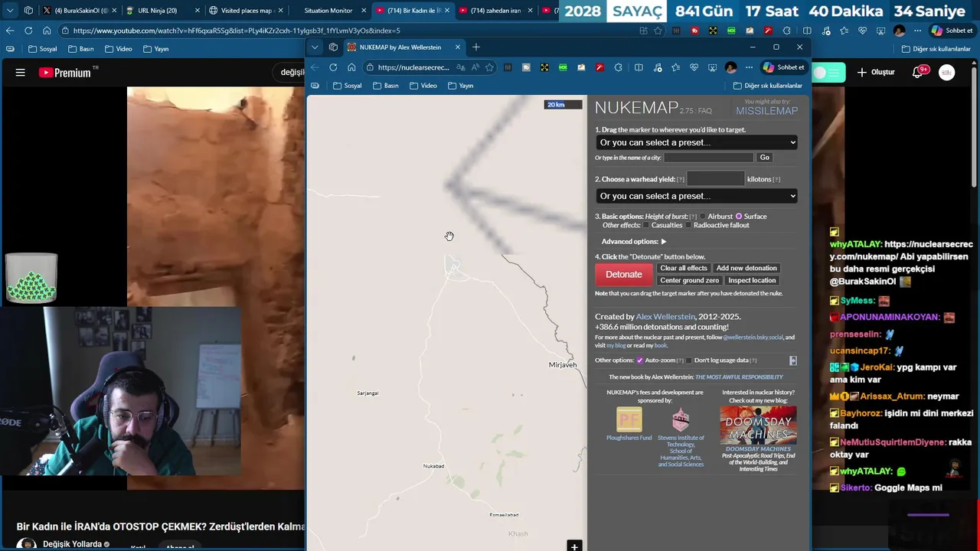The height and width of the screenshot is (551, 980).
Task: Open Alex Wellerstein creator link
Action: [665, 317]
